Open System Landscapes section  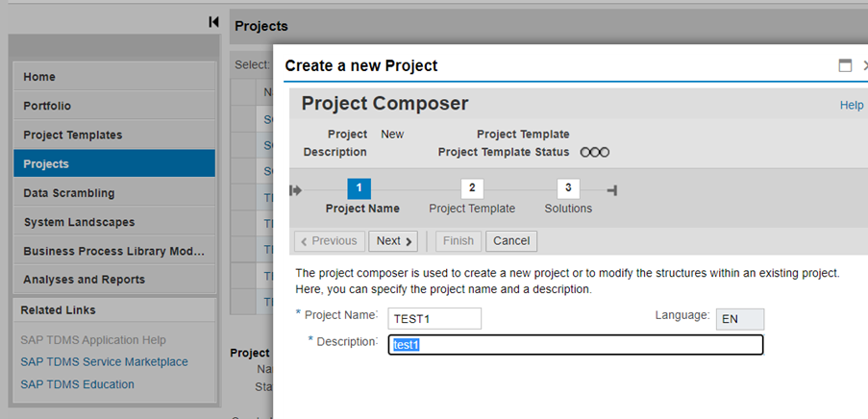[113, 221]
